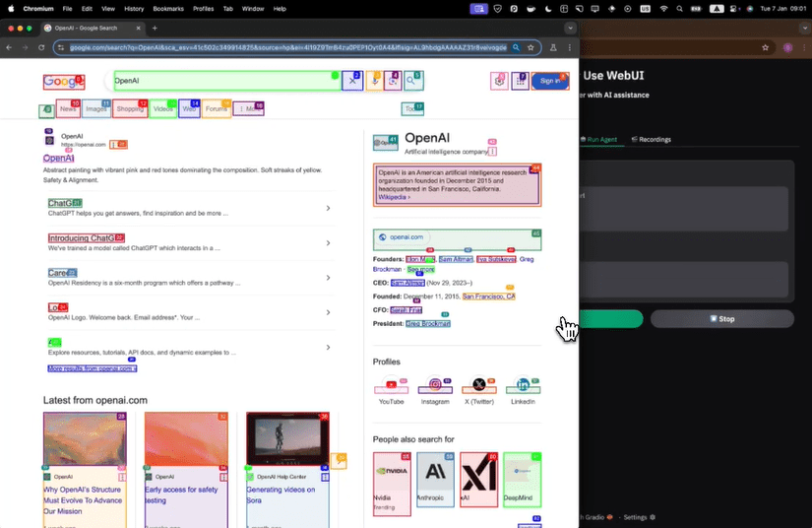The height and width of the screenshot is (528, 812).
Task: Start voice search with the microphone icon
Action: tap(374, 81)
